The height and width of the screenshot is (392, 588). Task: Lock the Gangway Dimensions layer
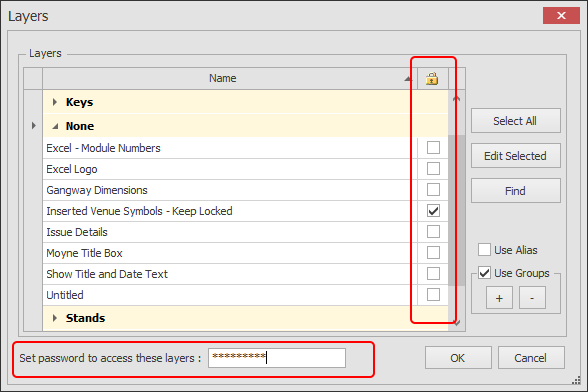pos(433,190)
